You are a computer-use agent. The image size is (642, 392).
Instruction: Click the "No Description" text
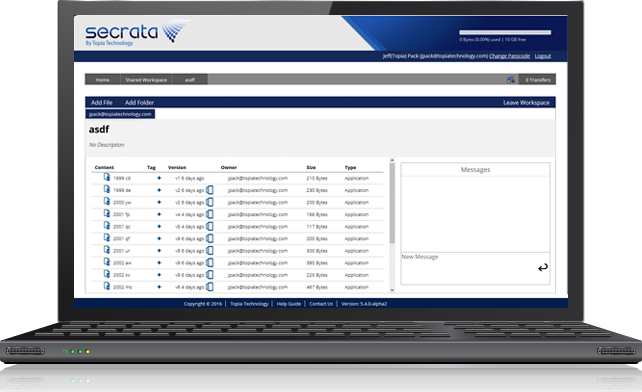coord(106,145)
